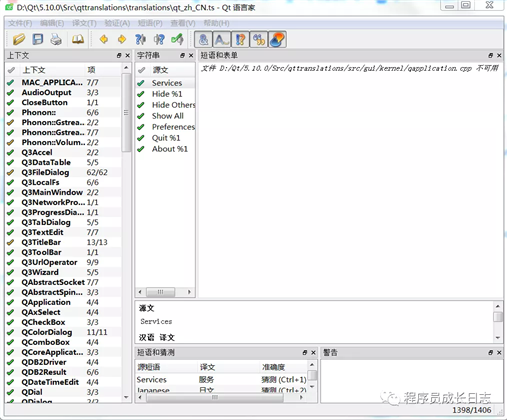Select the QApplication context

pos(63,302)
